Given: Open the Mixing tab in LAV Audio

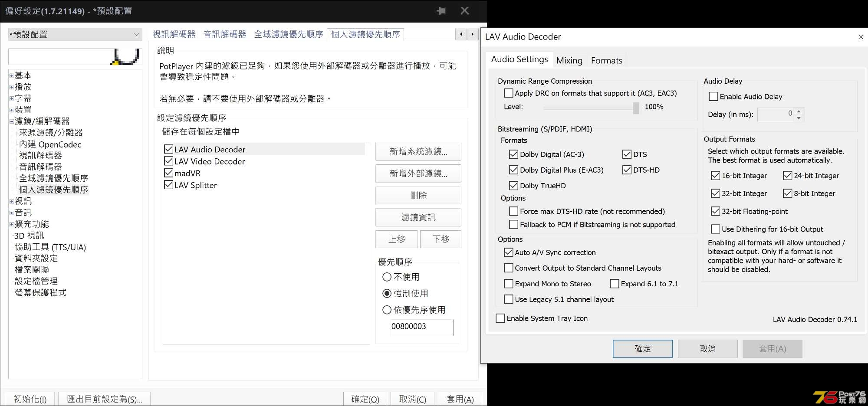Looking at the screenshot, I should point(569,61).
